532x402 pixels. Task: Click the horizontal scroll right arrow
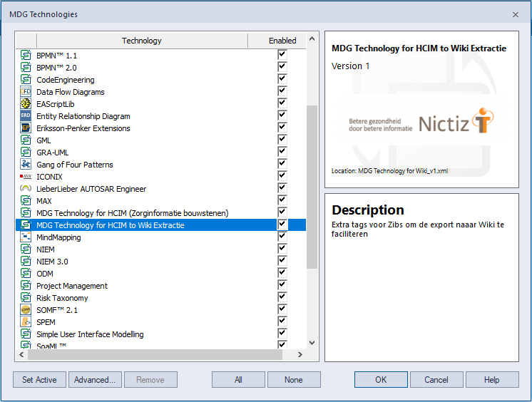pyautogui.click(x=300, y=354)
